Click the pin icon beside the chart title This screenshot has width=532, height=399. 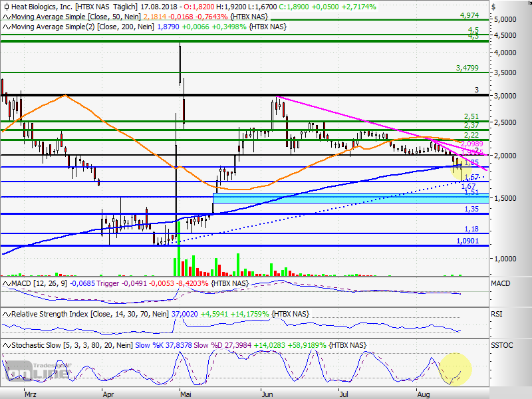[5, 7]
